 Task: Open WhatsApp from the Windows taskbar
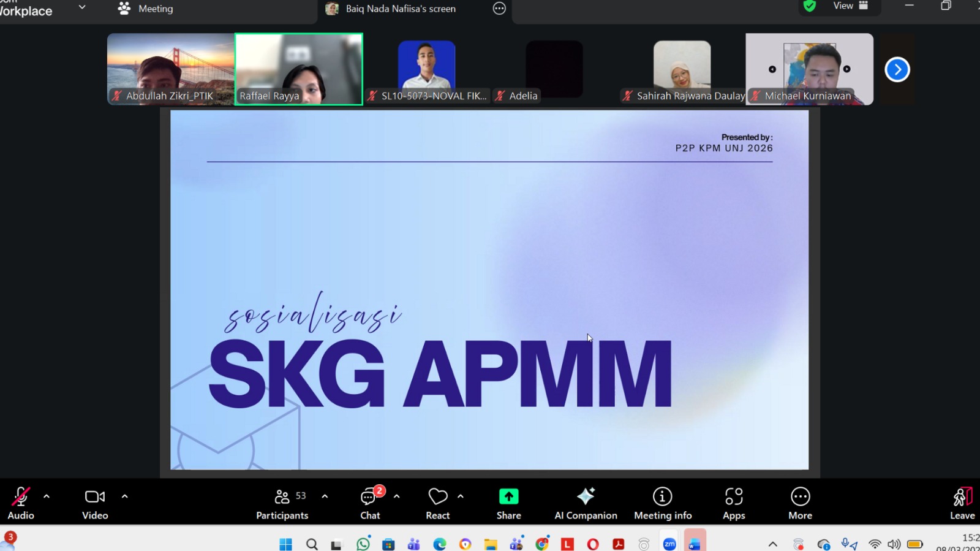[363, 544]
